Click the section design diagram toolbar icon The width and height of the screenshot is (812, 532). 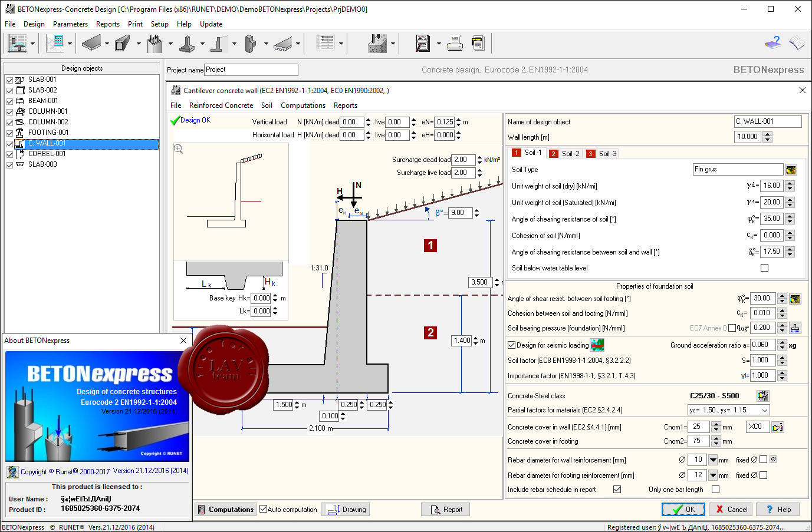point(17,43)
